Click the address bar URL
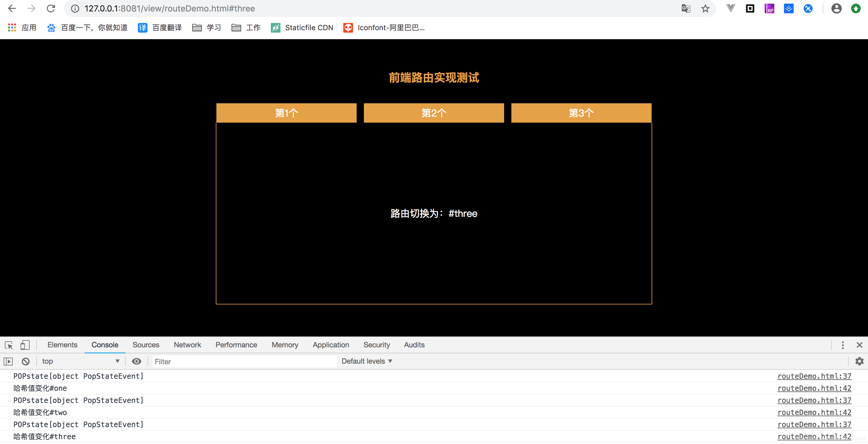Image resolution: width=868 pixels, height=444 pixels. click(170, 8)
